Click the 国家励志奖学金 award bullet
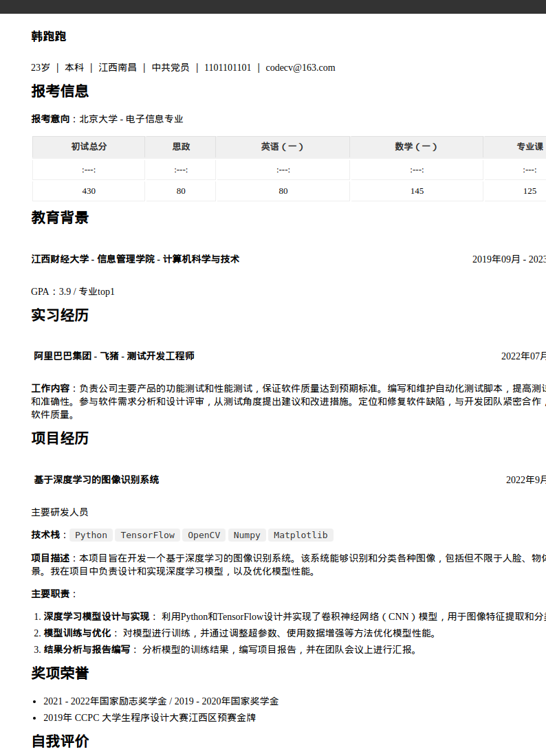The image size is (546, 756). (161, 701)
